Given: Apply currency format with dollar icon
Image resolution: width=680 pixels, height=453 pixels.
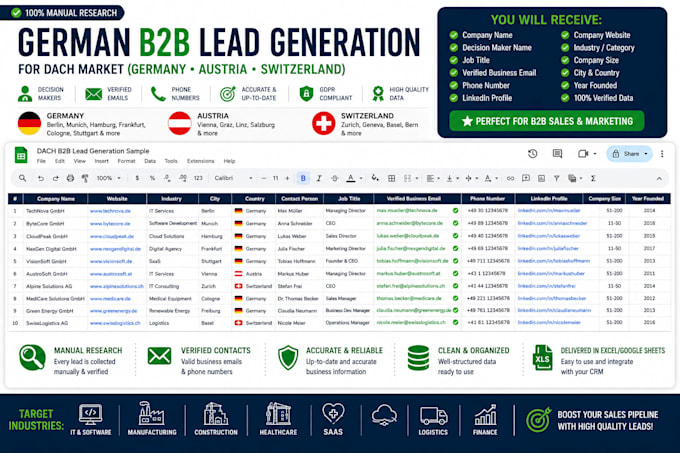Looking at the screenshot, I should (x=137, y=178).
